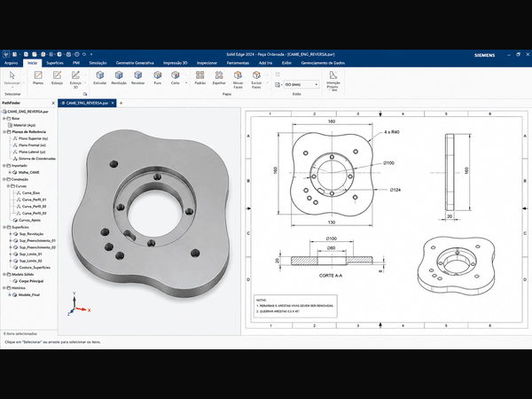Open the ISO (mm) style dropdown
The width and height of the screenshot is (532, 399).
click(x=301, y=84)
